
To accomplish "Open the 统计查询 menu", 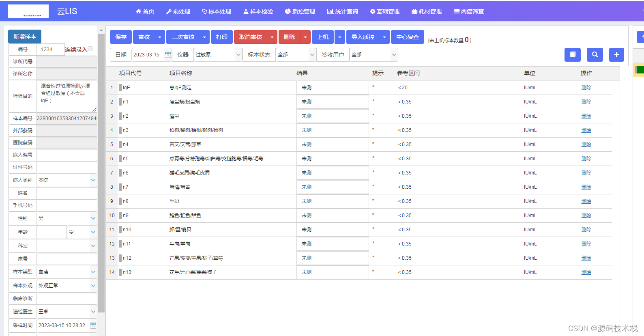I will pyautogui.click(x=343, y=11).
